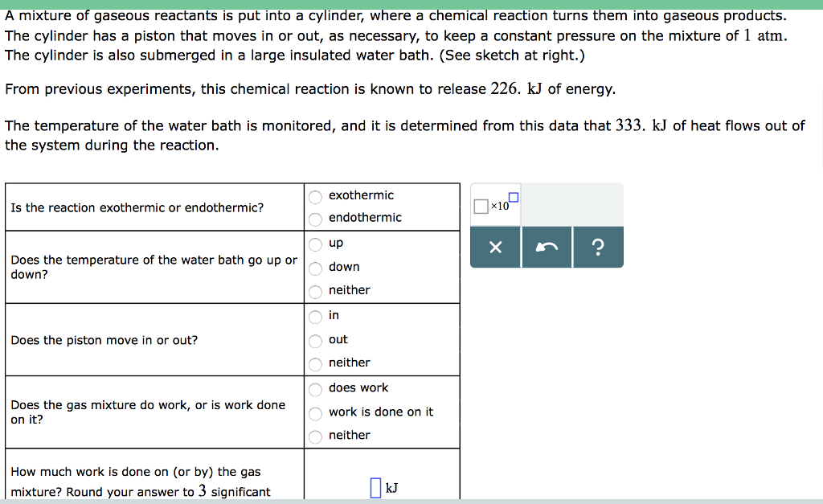
Task: Click the coefficient box of the ×10 template
Action: [x=482, y=207]
